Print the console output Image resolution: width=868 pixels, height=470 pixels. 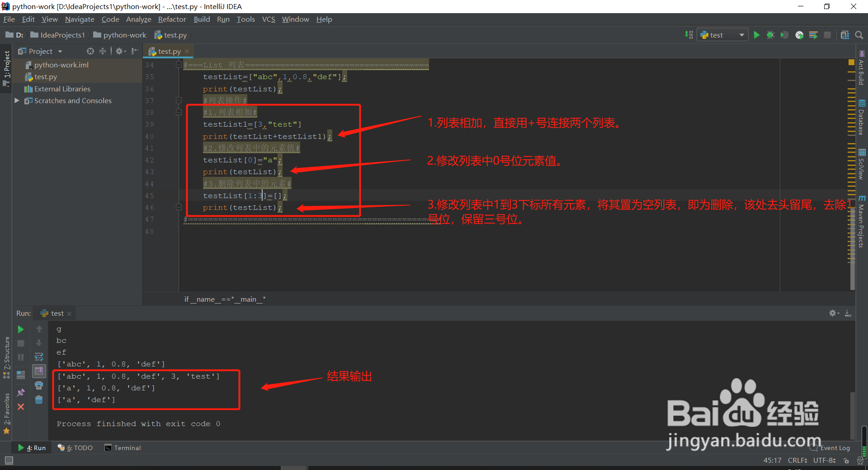(39, 385)
